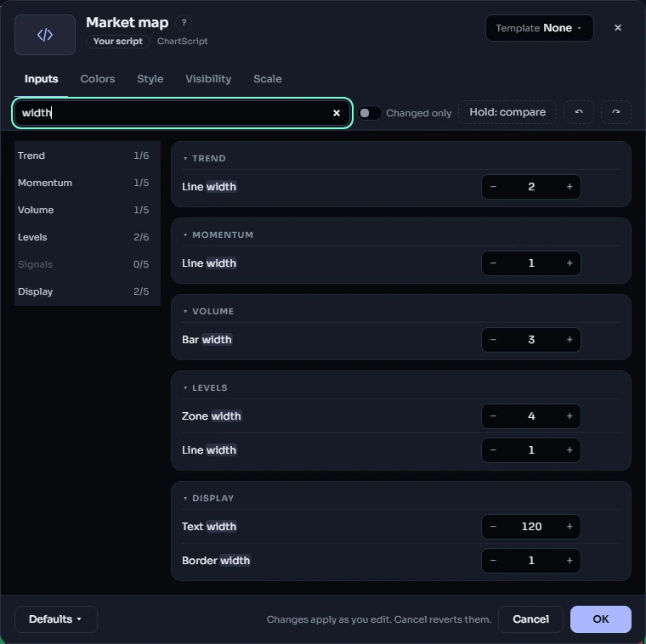Click the Text width value 120

tap(531, 526)
